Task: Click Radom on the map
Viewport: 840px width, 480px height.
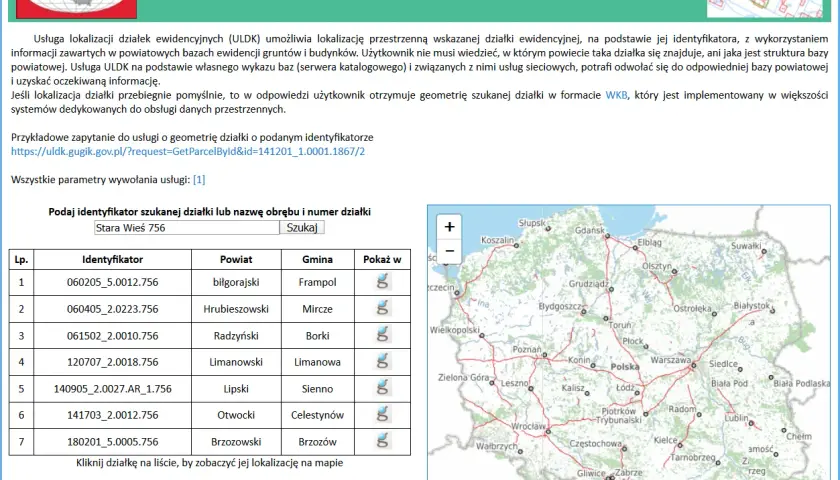Action: point(682,409)
